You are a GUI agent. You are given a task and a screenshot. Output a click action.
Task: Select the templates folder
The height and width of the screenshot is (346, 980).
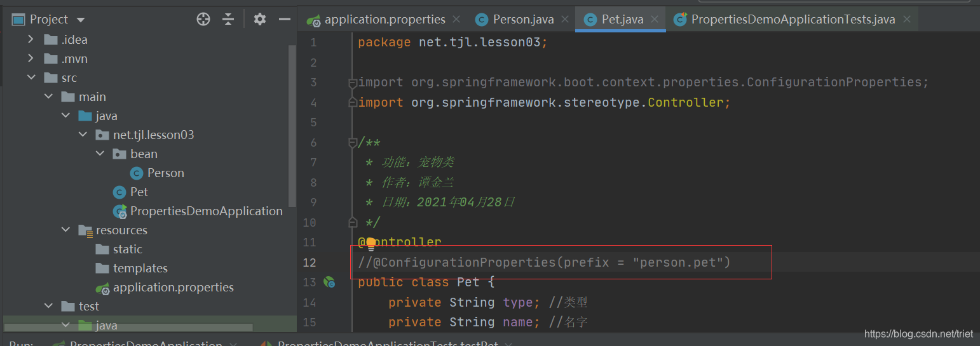[140, 268]
